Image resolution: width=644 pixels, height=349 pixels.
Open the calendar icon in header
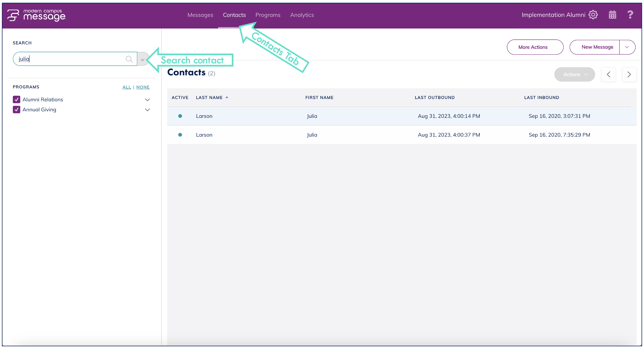(612, 15)
